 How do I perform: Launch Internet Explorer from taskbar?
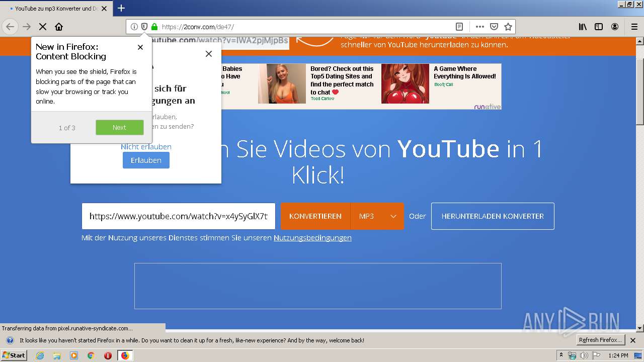(40, 355)
